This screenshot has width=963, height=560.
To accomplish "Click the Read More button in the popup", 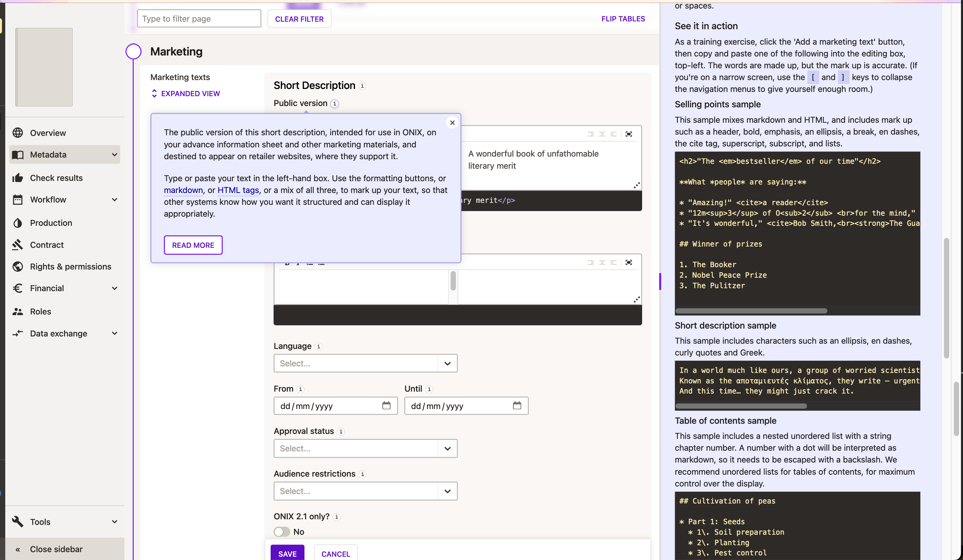I will [193, 245].
